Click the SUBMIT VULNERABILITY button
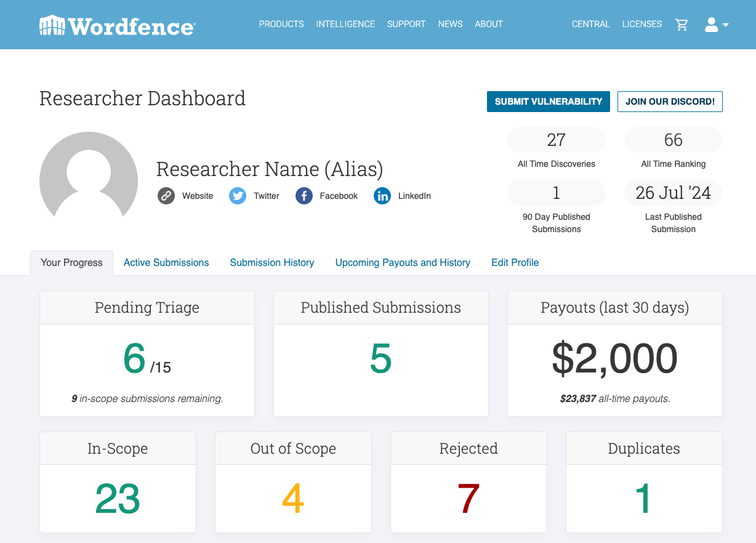 [548, 102]
